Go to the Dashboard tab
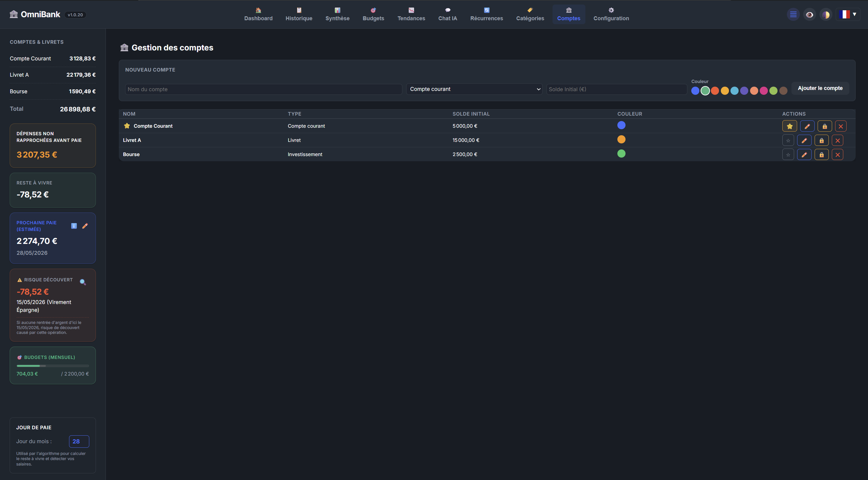The image size is (868, 480). pyautogui.click(x=258, y=14)
